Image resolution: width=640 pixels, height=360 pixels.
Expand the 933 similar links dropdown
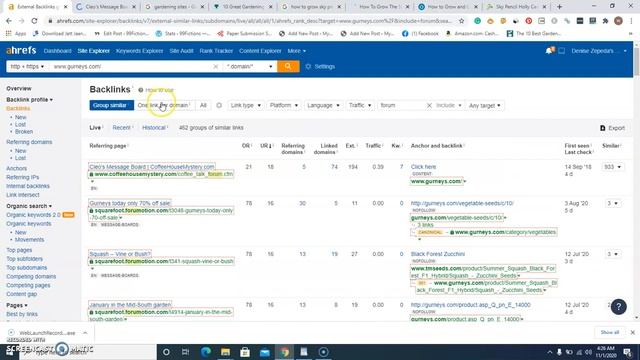pos(613,167)
